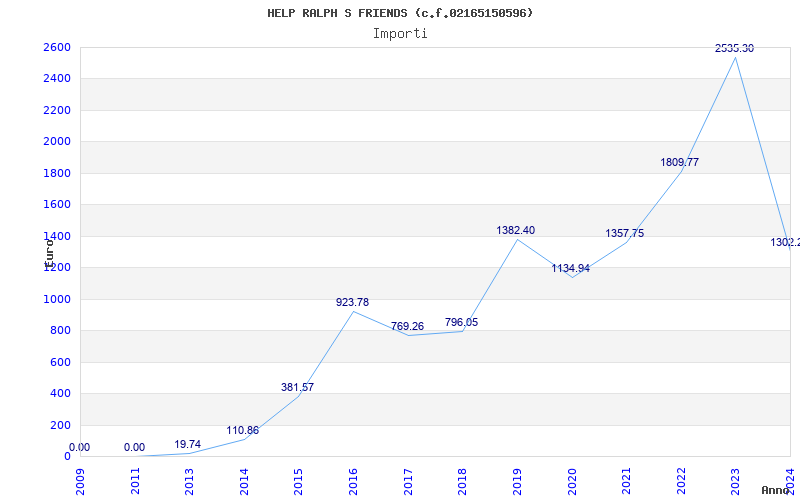Click data label 1357.75
800x500 pixels.
[624, 233]
